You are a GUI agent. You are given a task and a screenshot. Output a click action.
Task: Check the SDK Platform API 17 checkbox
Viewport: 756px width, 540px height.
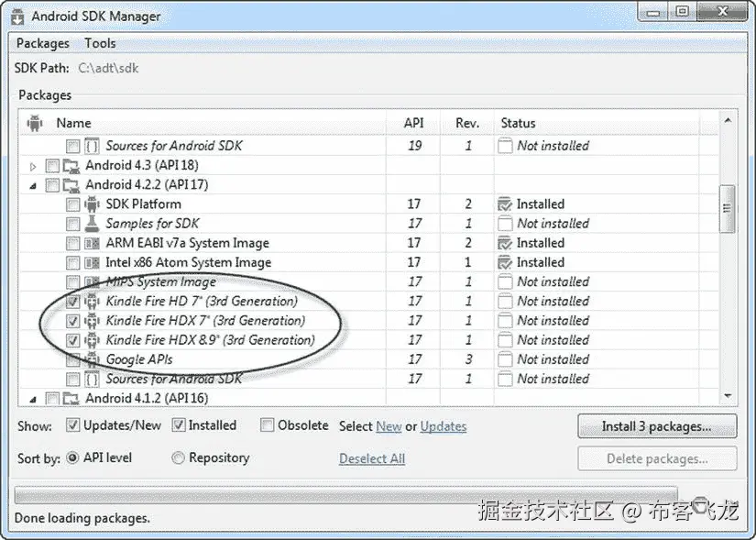coord(72,204)
